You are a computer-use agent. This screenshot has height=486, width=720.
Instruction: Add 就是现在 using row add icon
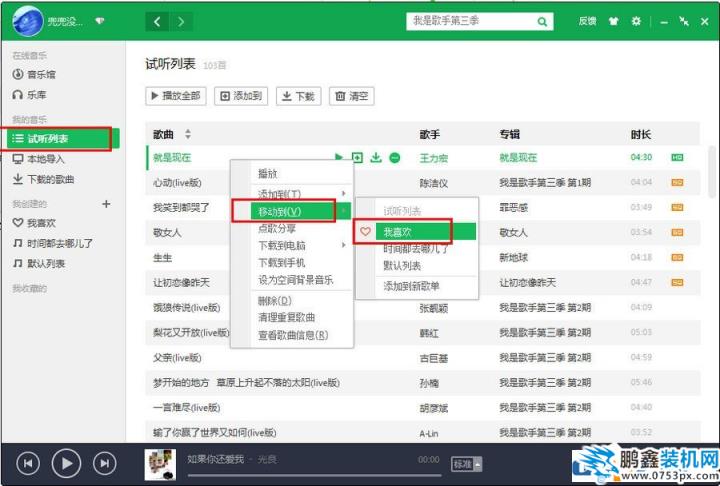click(357, 158)
